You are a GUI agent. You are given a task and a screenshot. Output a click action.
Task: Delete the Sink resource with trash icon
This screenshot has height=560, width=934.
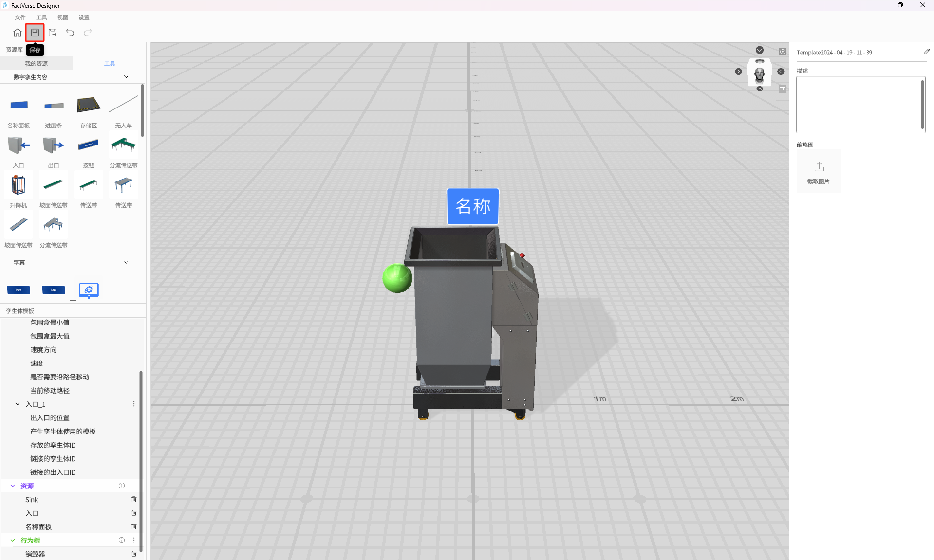(133, 499)
